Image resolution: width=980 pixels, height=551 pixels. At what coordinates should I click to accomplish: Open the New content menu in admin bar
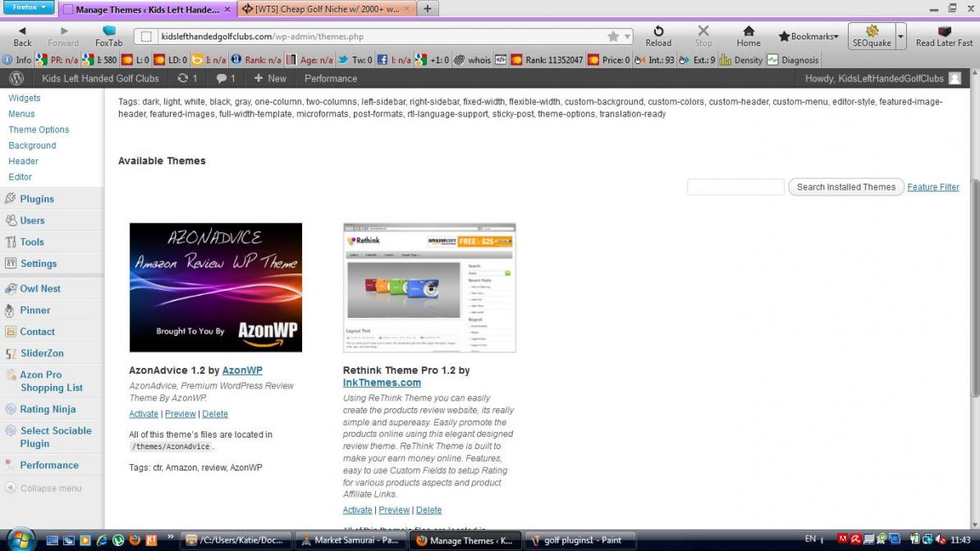click(x=270, y=79)
